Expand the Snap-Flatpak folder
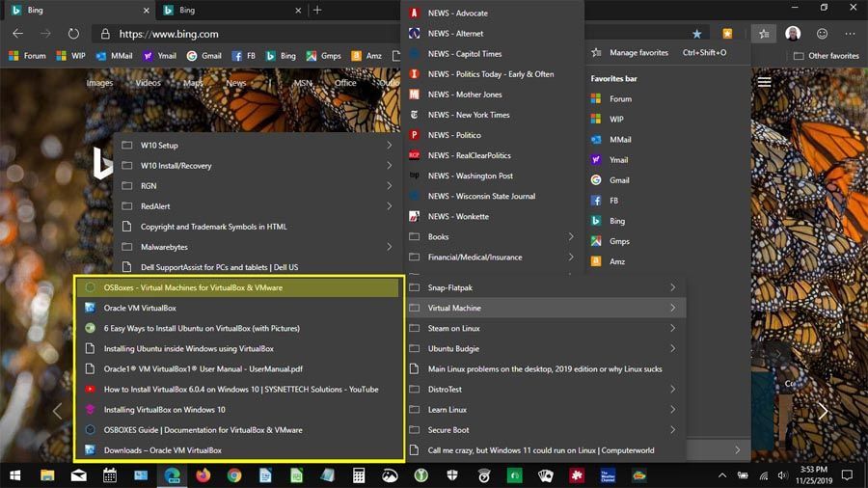This screenshot has width=868, height=488. pos(545,287)
